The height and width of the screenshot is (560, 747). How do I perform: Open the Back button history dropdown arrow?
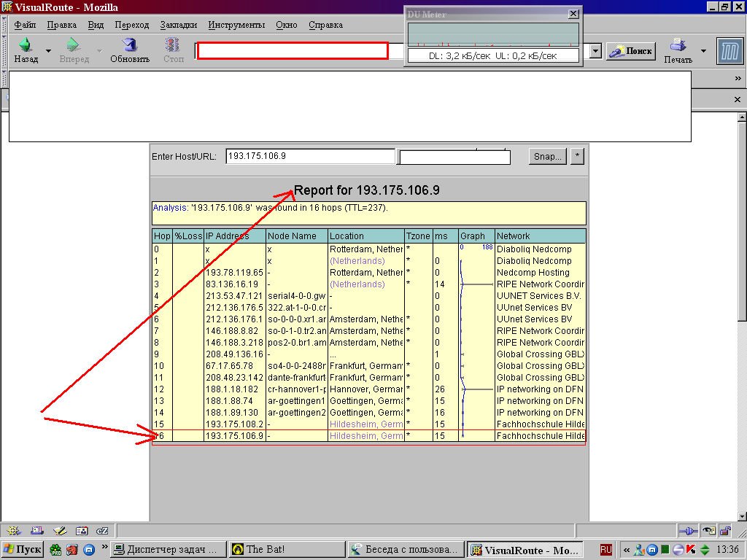click(x=49, y=51)
